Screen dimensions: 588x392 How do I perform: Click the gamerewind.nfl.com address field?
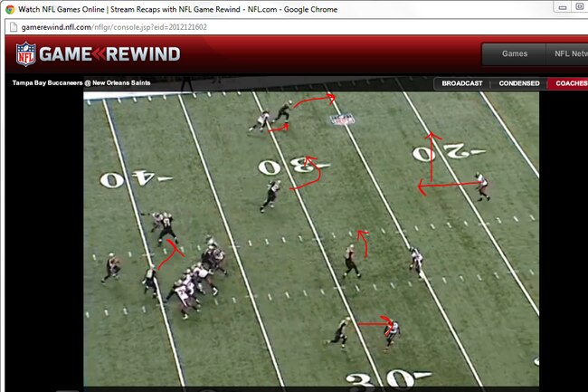(296, 27)
